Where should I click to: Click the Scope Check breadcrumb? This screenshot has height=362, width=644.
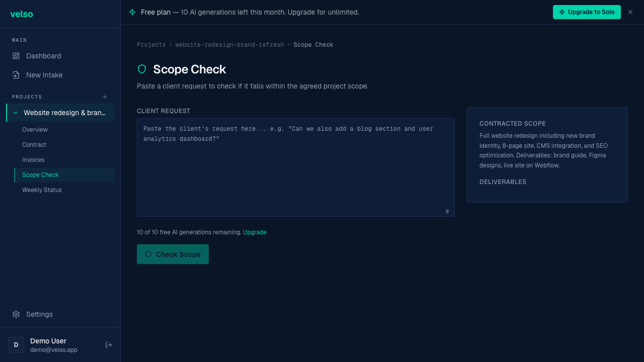(x=313, y=45)
